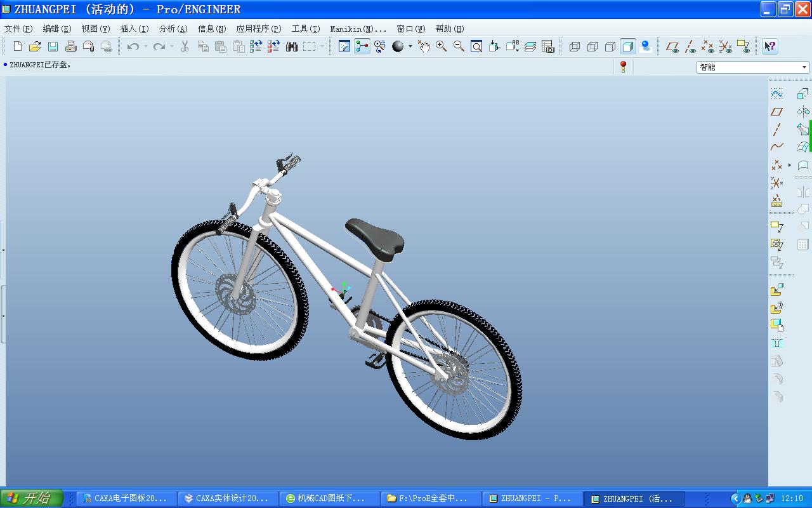
Task: Expand the datum point tool flyout arrow
Action: click(789, 165)
